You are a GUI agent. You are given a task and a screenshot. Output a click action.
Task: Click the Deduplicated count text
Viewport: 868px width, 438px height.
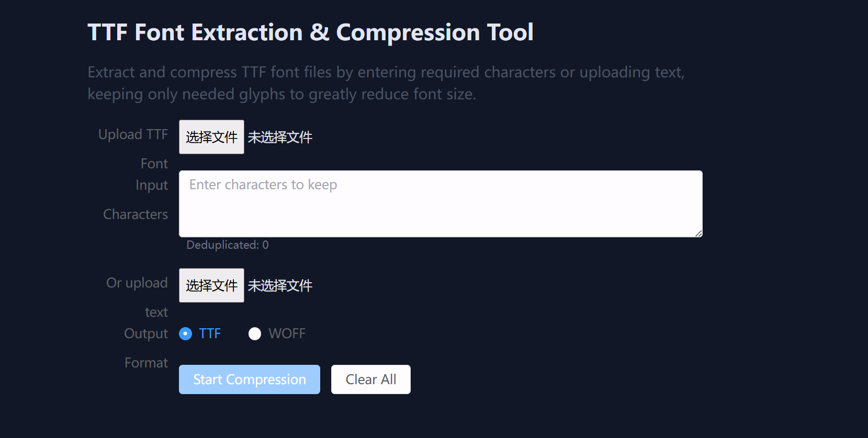coord(228,245)
